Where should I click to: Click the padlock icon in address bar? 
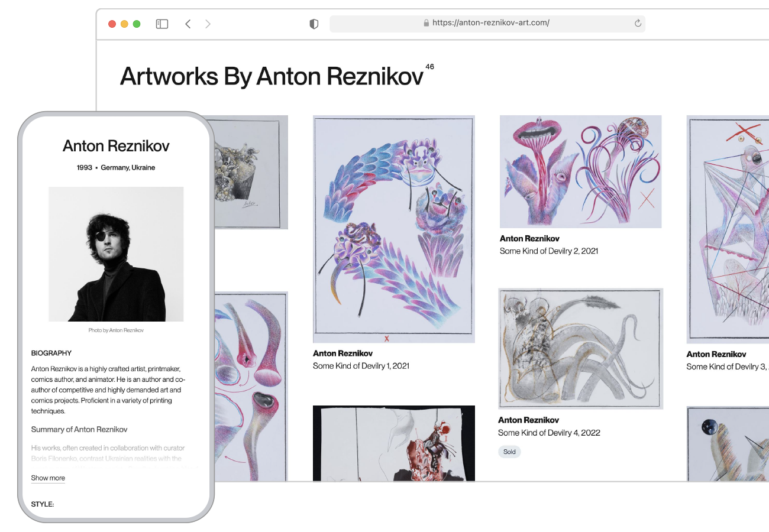tap(426, 22)
